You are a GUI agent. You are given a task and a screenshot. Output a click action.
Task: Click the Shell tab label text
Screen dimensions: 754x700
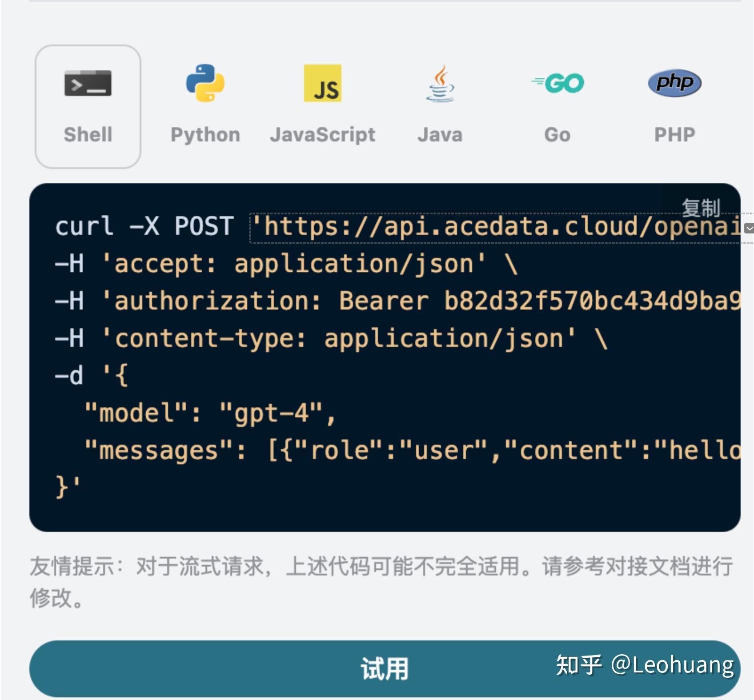pos(88,135)
